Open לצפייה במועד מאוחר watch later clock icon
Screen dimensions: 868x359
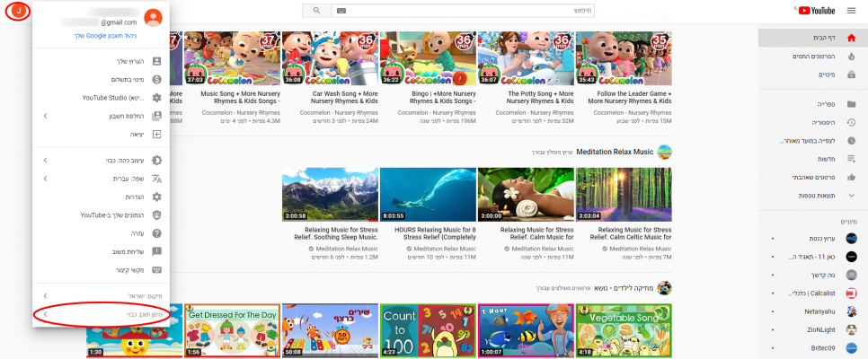tap(852, 141)
